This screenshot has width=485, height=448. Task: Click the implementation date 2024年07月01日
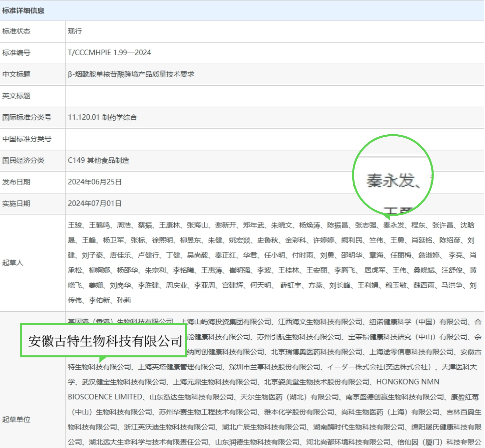94,204
